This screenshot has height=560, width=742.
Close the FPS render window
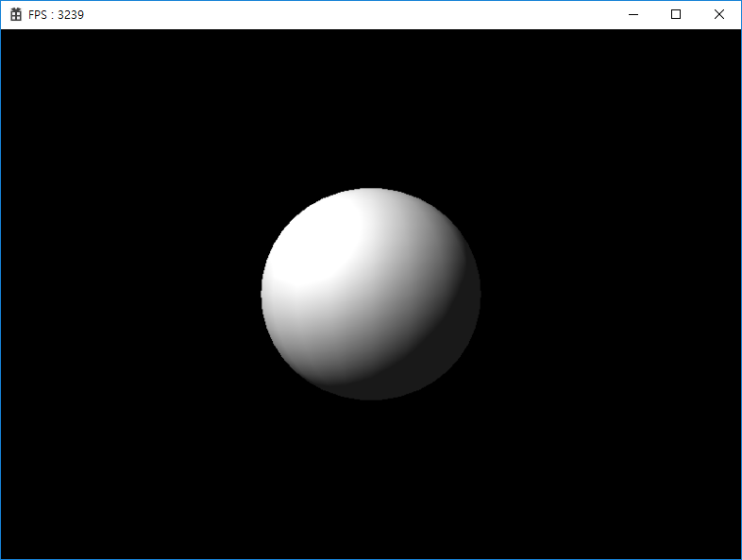click(718, 15)
